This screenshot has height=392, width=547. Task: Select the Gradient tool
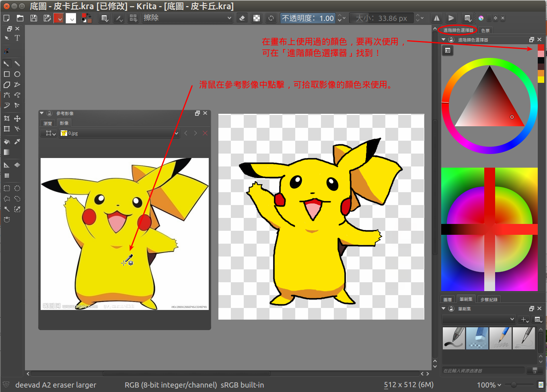[x=7, y=152]
